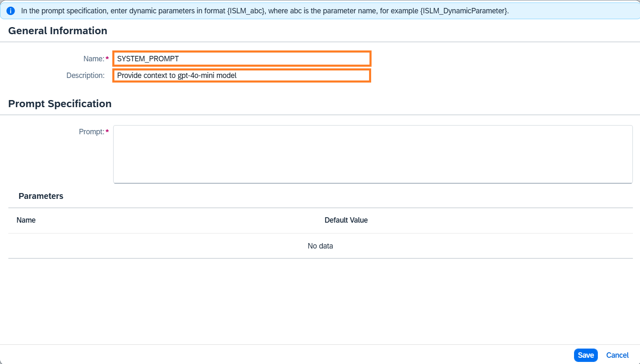Click the Parameters table title
Screen dimensions: 640x364
pos(41,196)
